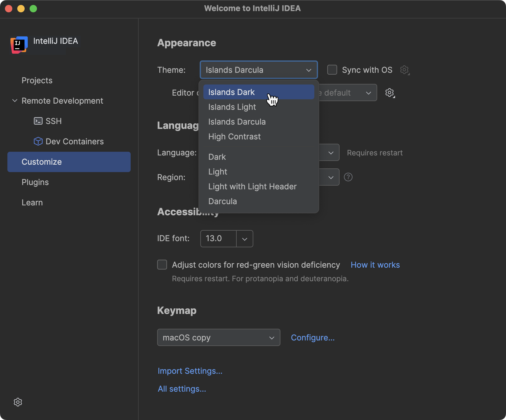
Task: Click the Region help question mark icon
Action: pos(348,177)
